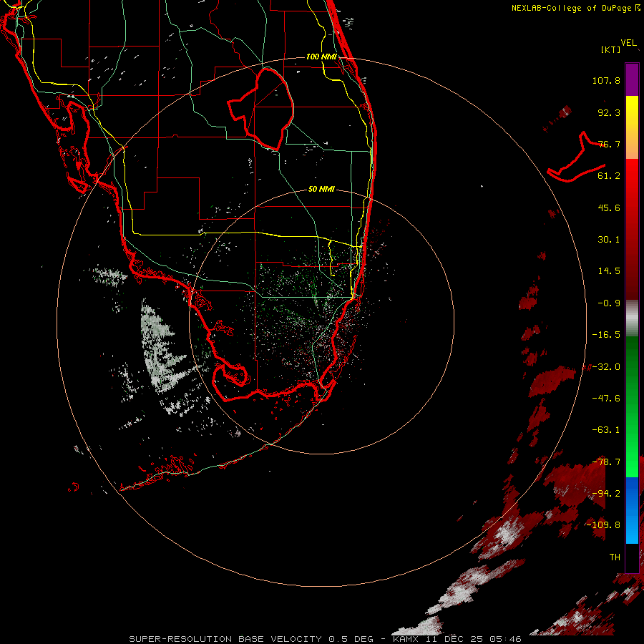Select the -78.7 value on velocity scale
This screenshot has width=644, height=644.
click(606, 462)
